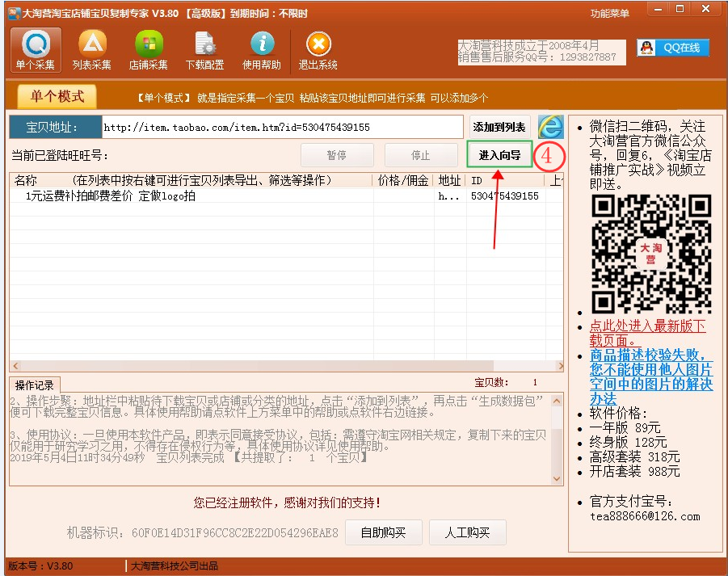Minimize the application window
The height and width of the screenshot is (576, 728).
(x=659, y=9)
